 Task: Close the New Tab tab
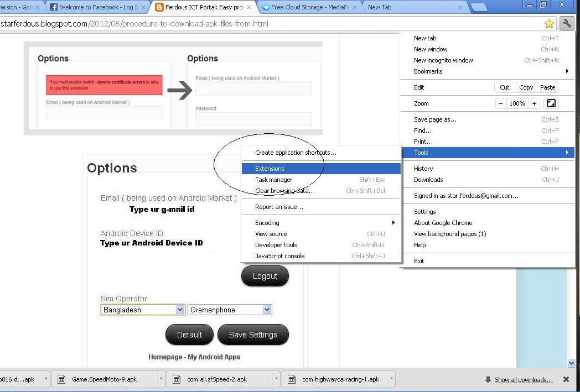460,7
